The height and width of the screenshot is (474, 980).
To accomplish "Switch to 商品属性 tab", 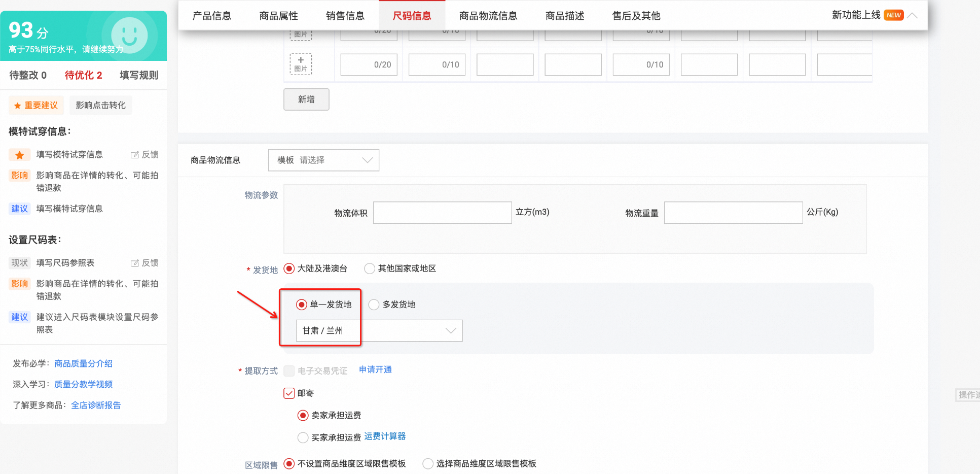I will [x=279, y=16].
